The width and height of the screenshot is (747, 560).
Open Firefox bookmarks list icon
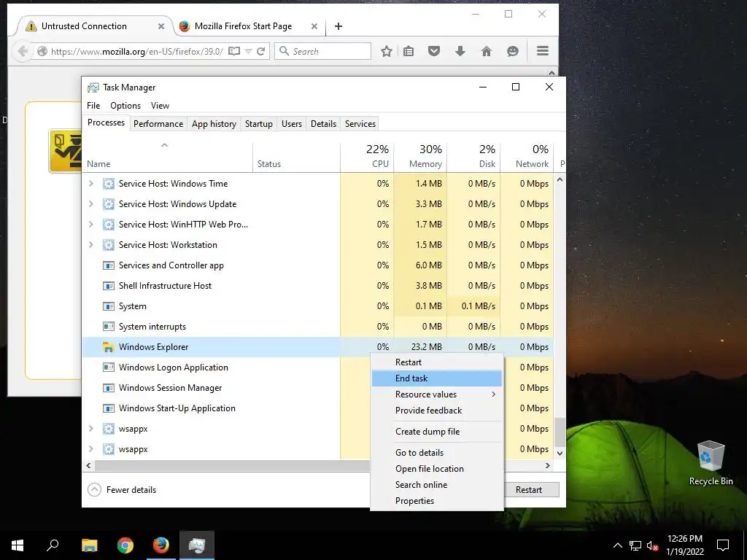409,51
